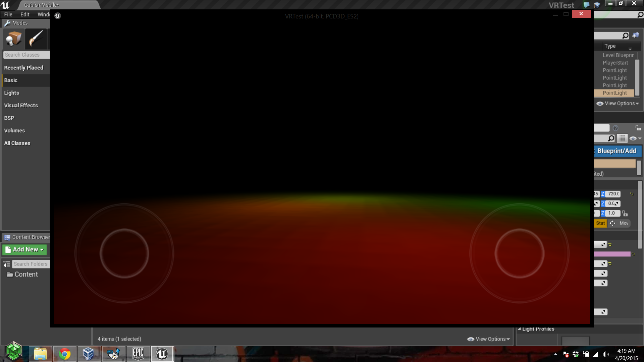Click the Search Classes input field
Viewport: 644px width, 362px height.
pos(26,55)
